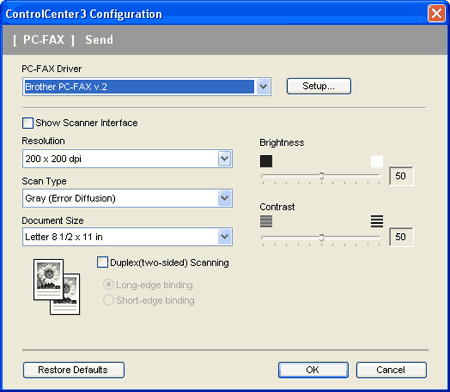The image size is (450, 392).
Task: Click the Gray (Error Diffusion) combo box
Action: 127,198
